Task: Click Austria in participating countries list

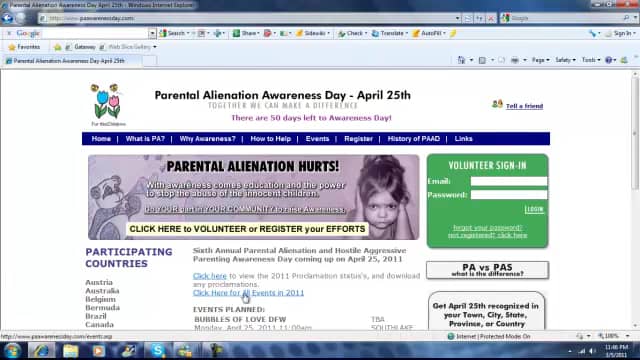Action: pyautogui.click(x=99, y=282)
